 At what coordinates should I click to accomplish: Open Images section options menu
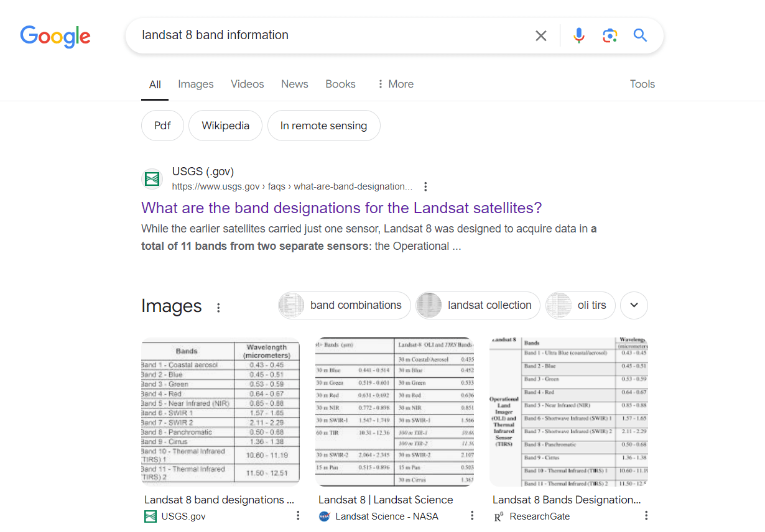point(218,307)
